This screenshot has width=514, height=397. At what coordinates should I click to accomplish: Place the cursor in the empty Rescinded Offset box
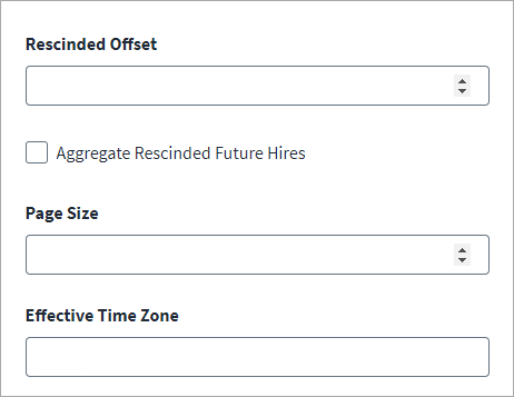257,86
